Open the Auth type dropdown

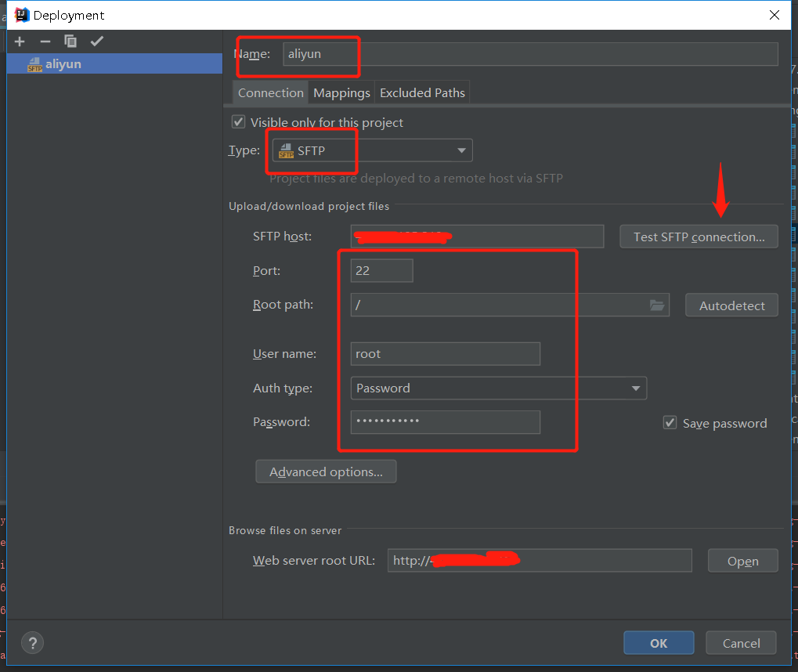637,388
